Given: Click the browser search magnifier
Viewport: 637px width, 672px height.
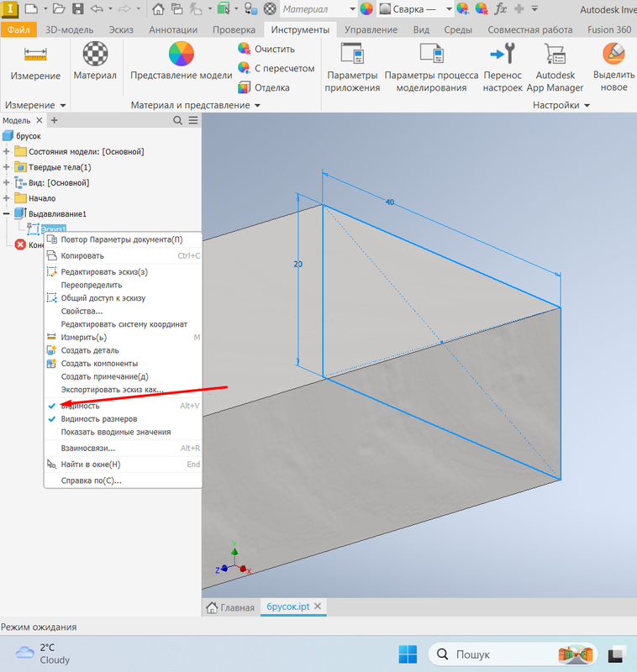Looking at the screenshot, I should tap(177, 120).
